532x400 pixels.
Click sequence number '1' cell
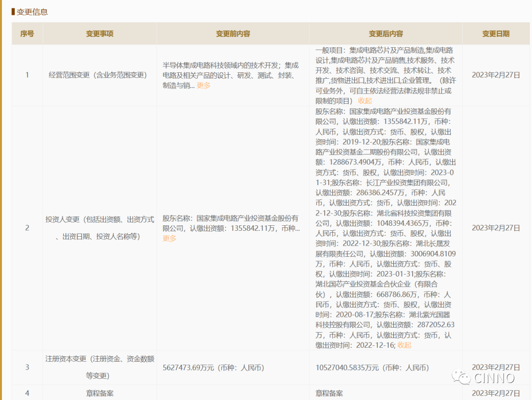27,75
